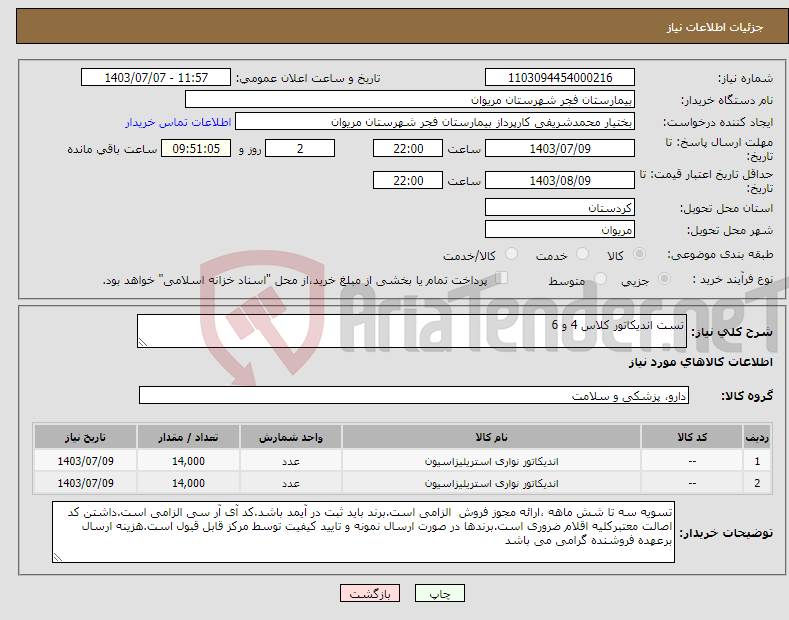Click the جزئیات اطلاعات نیاز page title
Image resolution: width=789 pixels, height=620 pixels.
click(715, 27)
